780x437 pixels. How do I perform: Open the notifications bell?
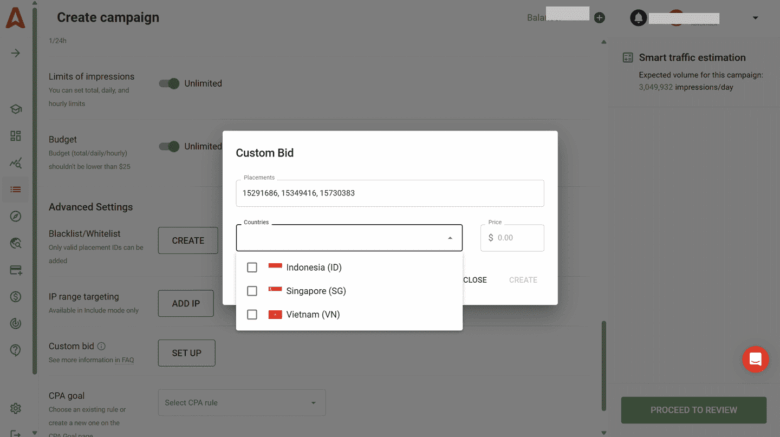click(x=637, y=18)
